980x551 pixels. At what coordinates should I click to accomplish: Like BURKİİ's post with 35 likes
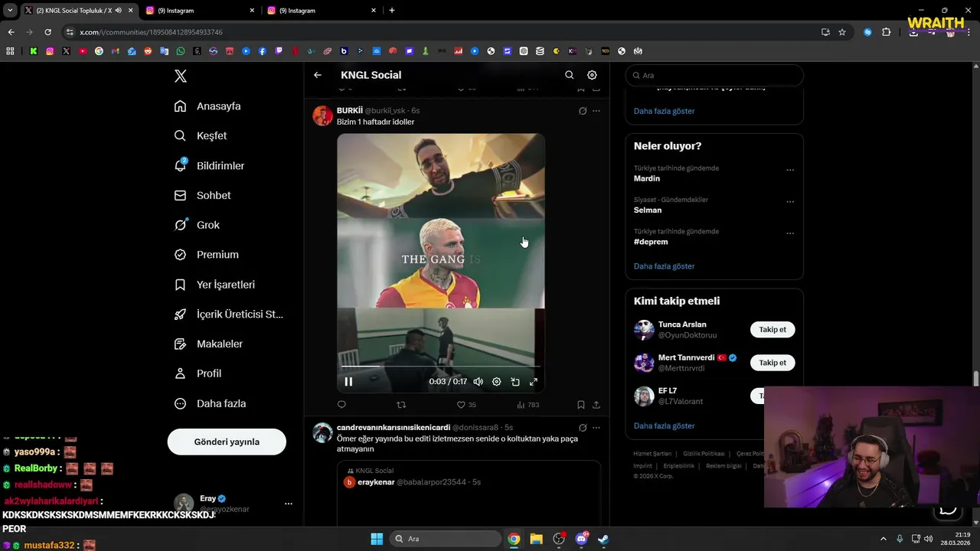tap(466, 405)
